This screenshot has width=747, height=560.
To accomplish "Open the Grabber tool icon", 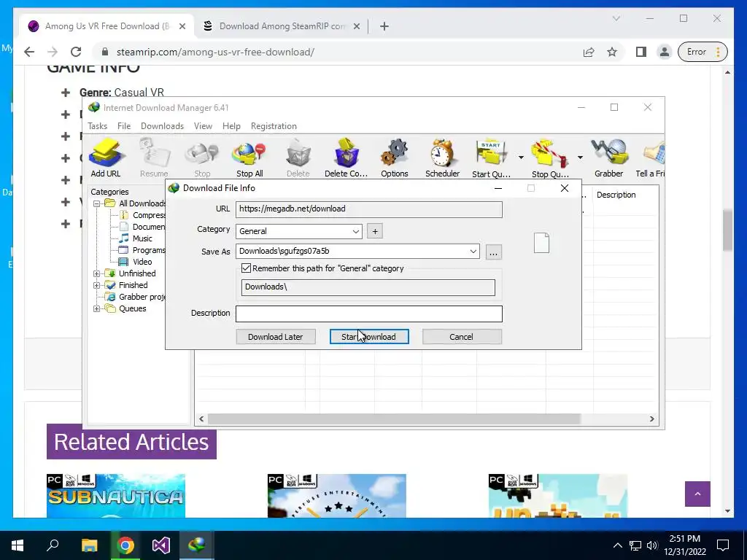I will pos(609,157).
